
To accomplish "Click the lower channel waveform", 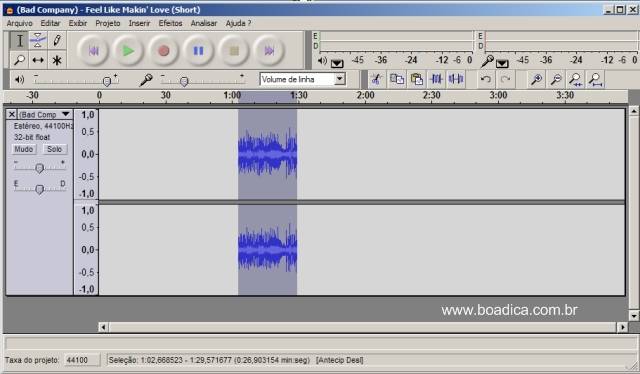I will click(267, 249).
